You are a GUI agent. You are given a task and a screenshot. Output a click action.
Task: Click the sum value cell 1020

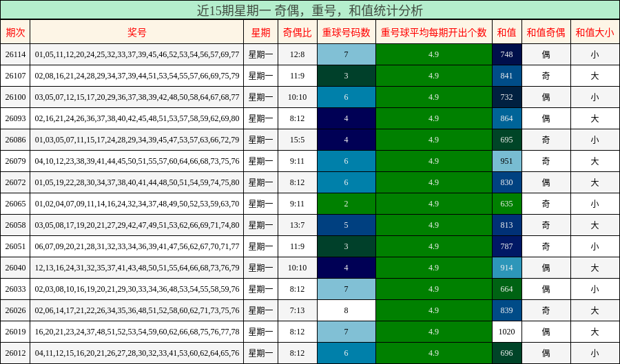[506, 332]
